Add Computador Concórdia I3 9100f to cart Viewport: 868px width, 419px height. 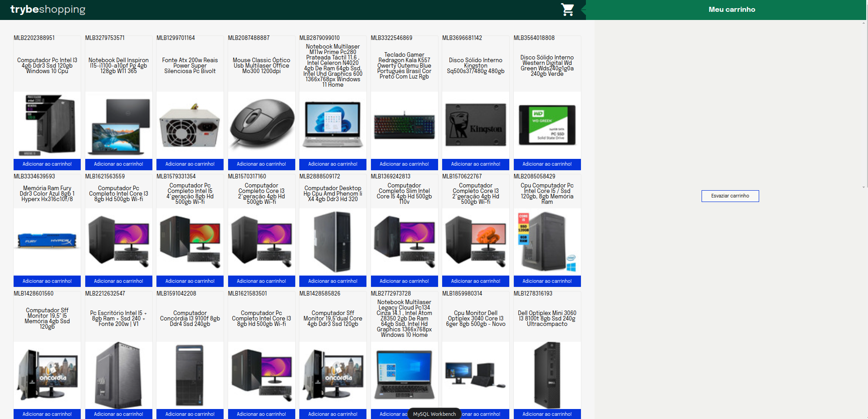tap(190, 414)
